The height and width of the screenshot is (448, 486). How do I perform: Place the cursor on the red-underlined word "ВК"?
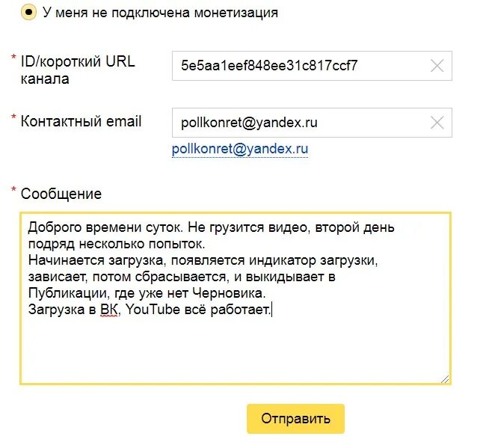pyautogui.click(x=109, y=310)
